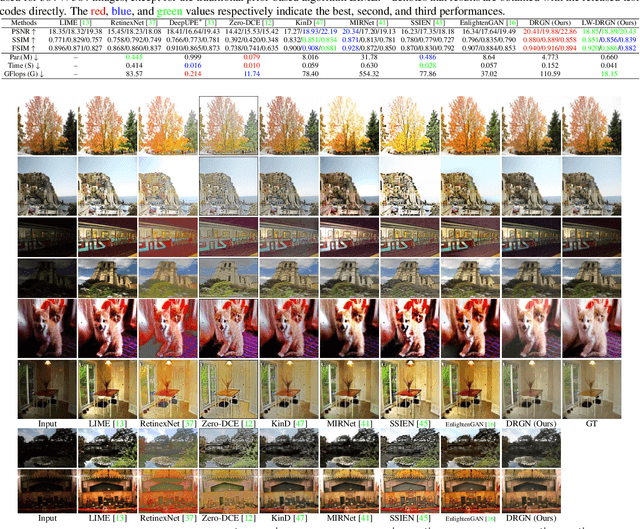
Task: Open citation [37] in RetinexNet caption under room images
Action: [189, 424]
